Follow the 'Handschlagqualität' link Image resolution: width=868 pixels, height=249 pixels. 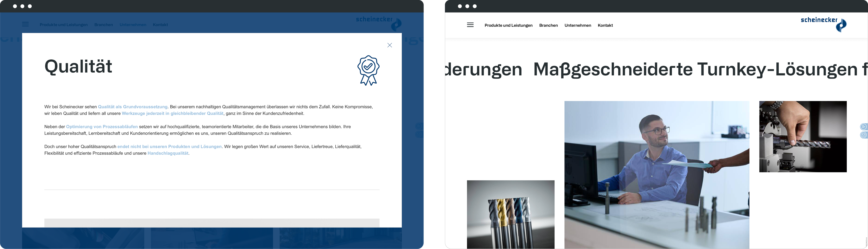pos(168,153)
